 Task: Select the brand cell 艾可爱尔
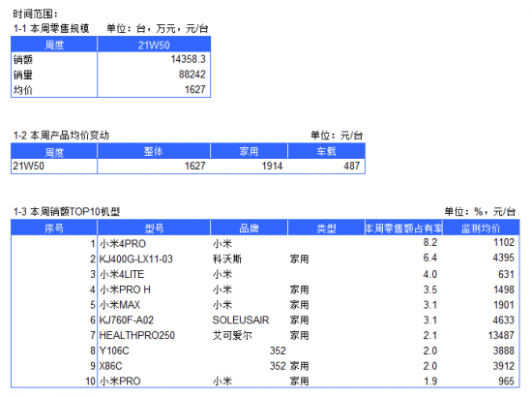click(x=232, y=336)
